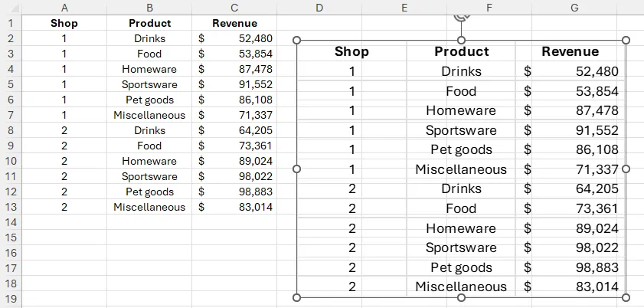
Task: Click cell B12 containing Pet goods
Action: coord(149,192)
